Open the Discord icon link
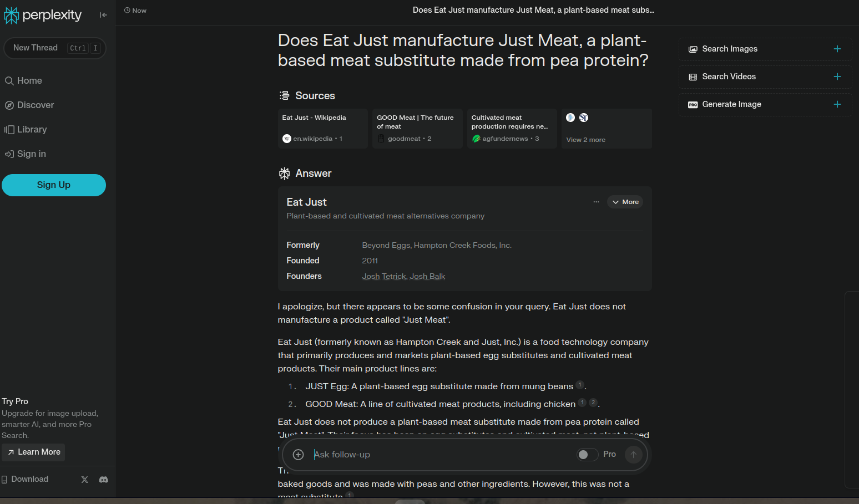 click(x=104, y=480)
